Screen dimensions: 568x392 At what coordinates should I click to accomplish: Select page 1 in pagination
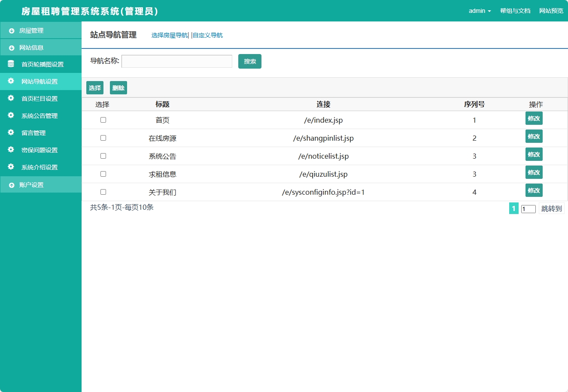(x=513, y=208)
